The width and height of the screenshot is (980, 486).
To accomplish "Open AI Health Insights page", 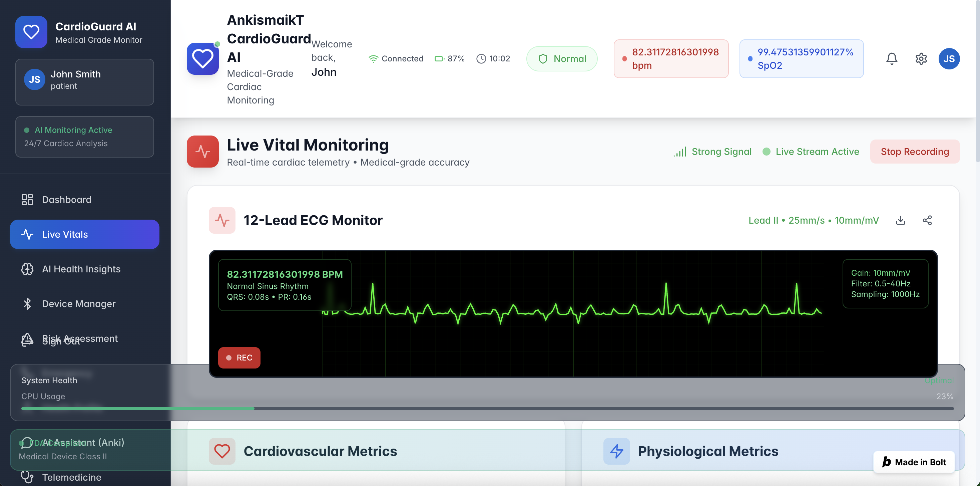I will [81, 269].
